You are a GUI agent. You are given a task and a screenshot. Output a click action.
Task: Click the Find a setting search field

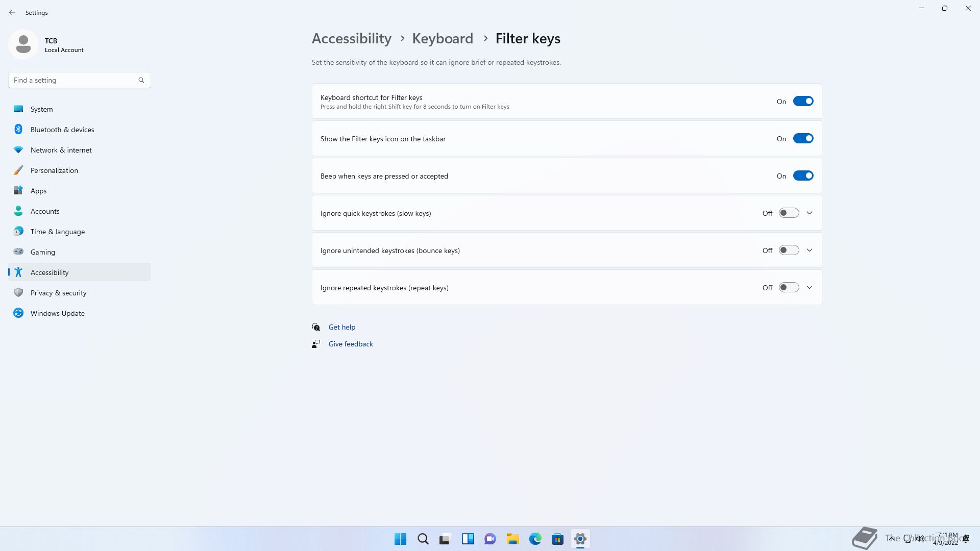(x=79, y=80)
